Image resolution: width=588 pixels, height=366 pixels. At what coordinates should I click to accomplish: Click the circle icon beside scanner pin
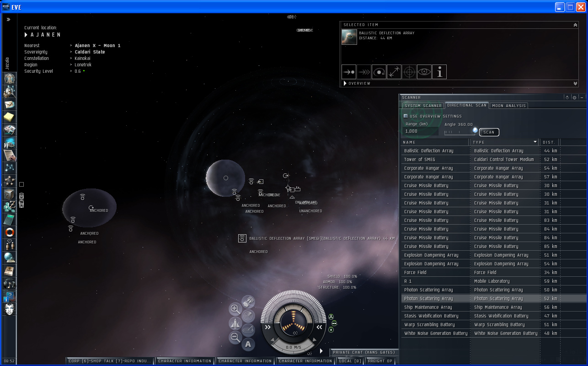(x=574, y=97)
